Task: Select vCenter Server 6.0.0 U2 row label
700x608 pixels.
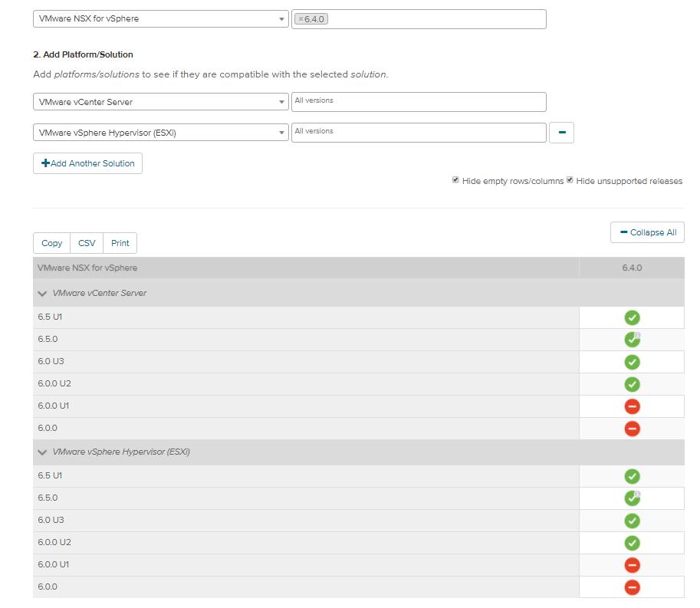Action: point(54,384)
